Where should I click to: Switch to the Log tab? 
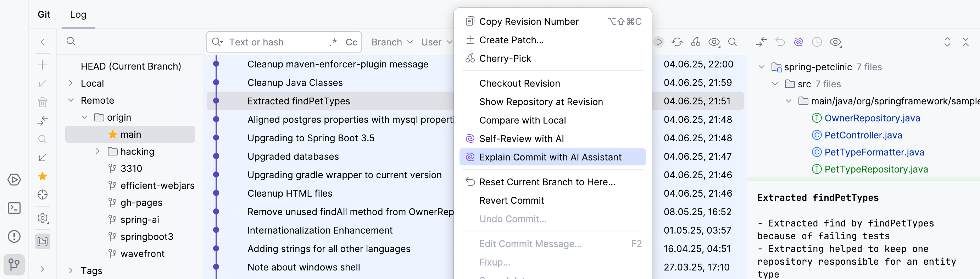(78, 15)
